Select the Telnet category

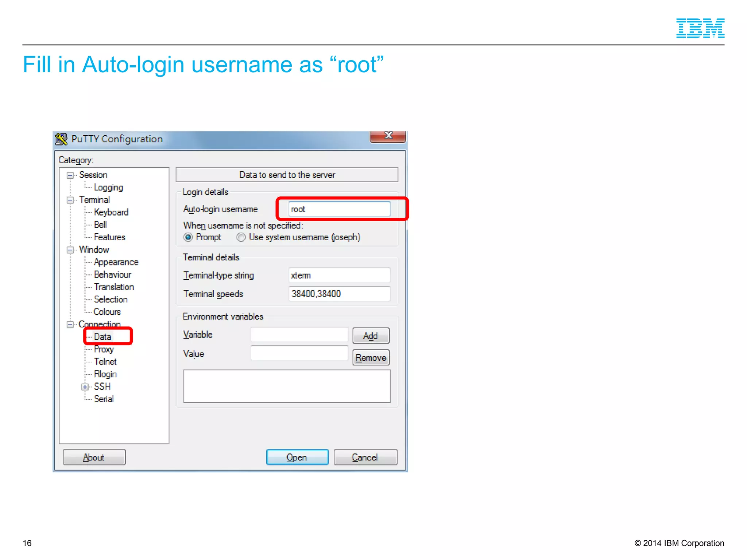(105, 362)
